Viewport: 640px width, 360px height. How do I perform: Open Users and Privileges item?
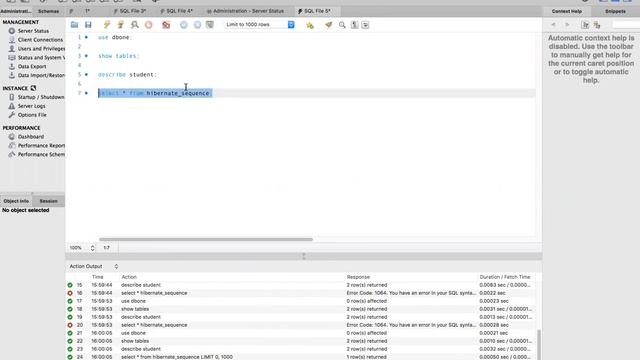point(41,49)
